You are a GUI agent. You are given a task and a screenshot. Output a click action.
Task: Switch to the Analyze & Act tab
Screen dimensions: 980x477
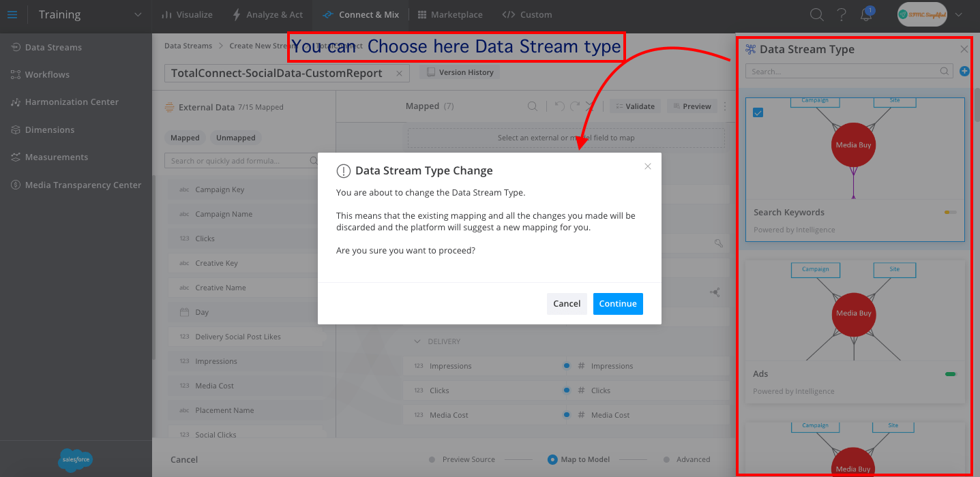[267, 14]
